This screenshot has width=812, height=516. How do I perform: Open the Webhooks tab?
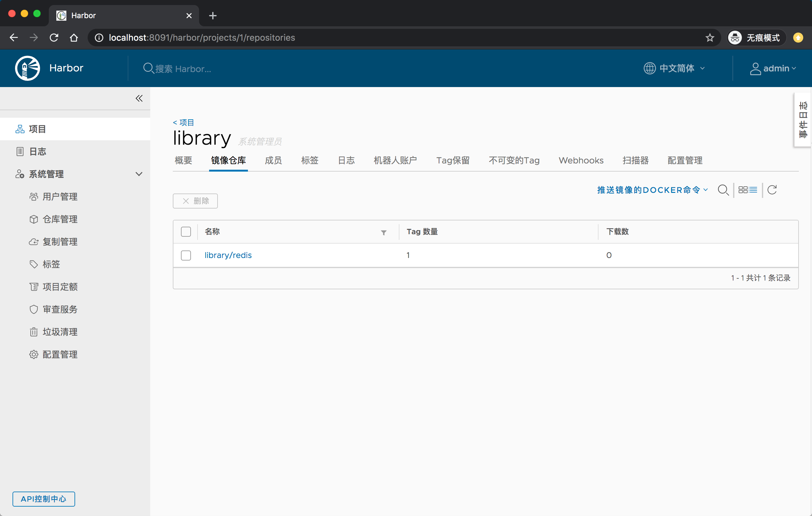(581, 161)
